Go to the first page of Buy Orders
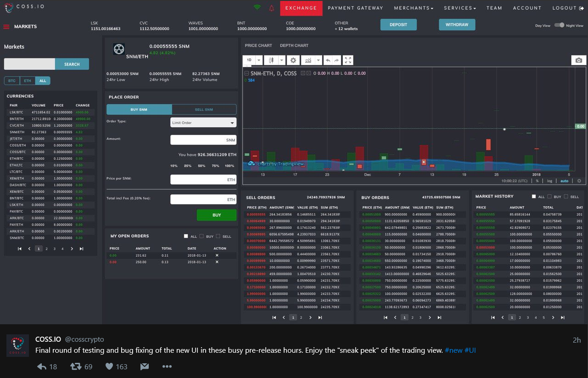The width and height of the screenshot is (588, 378). (386, 317)
